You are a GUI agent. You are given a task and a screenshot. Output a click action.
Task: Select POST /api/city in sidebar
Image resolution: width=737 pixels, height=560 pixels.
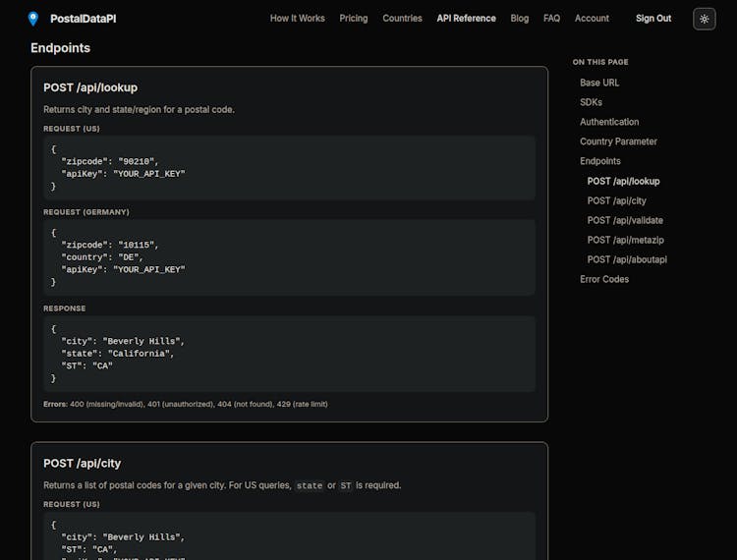pos(617,201)
